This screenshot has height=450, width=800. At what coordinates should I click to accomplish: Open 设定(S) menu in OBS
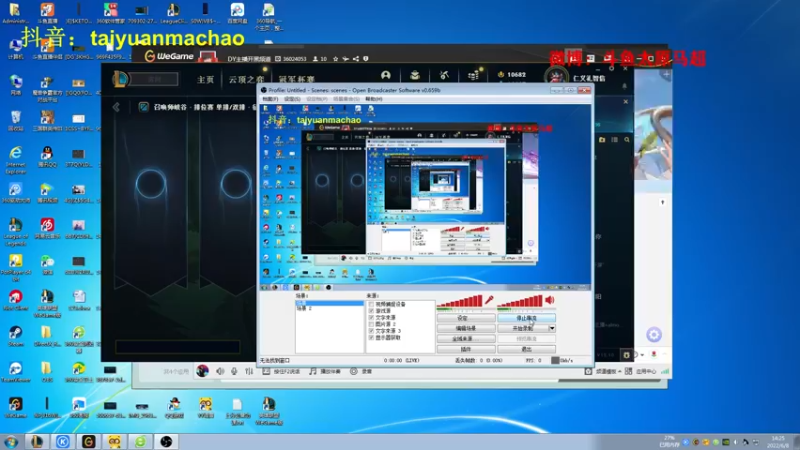coord(292,98)
